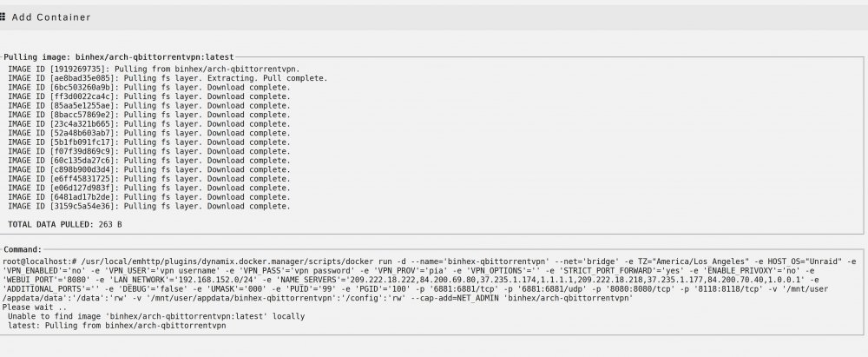This screenshot has height=357, width=868.
Task: Click the 5b1fb091fc17 layer log entry
Action: (149, 142)
